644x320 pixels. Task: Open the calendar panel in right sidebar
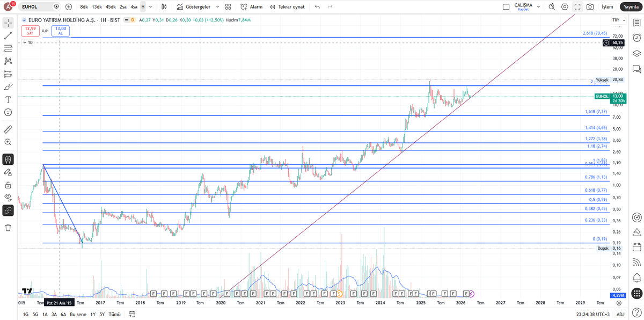point(636,248)
